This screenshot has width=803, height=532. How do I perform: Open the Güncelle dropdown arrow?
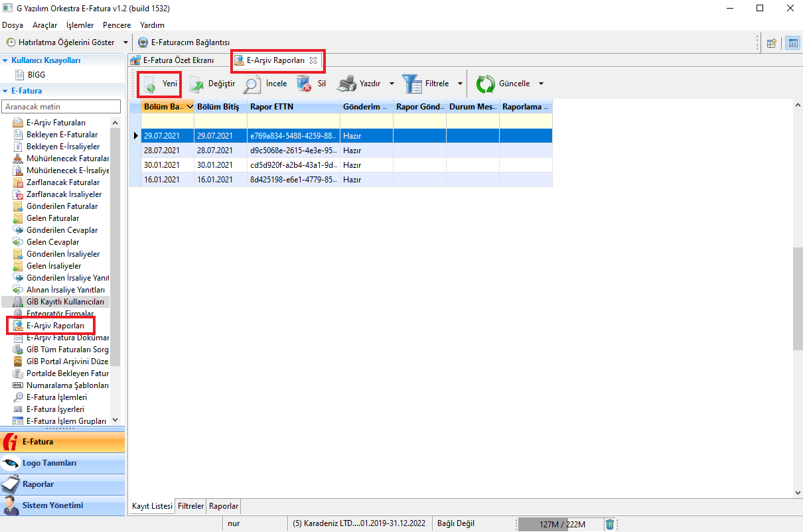coord(541,84)
